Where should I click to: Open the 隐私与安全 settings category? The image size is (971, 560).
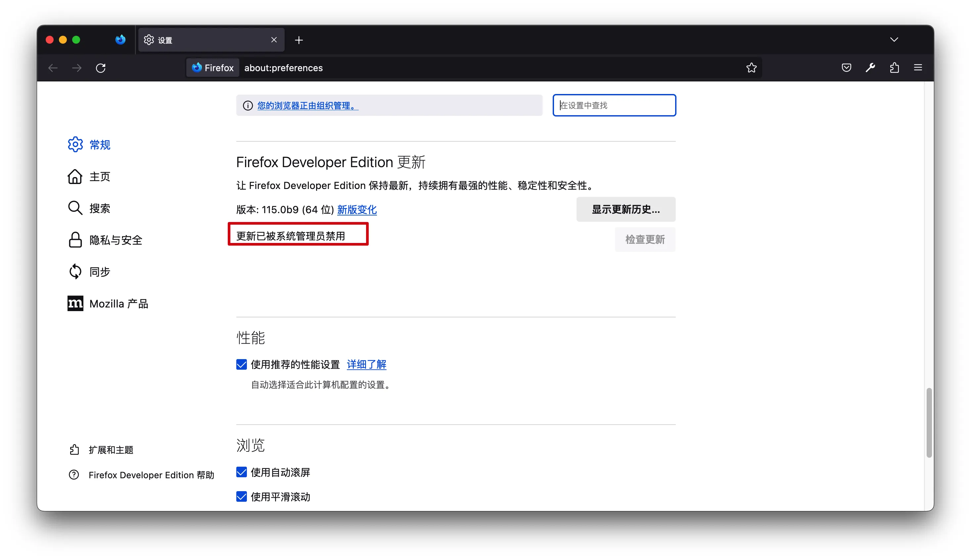coord(105,240)
